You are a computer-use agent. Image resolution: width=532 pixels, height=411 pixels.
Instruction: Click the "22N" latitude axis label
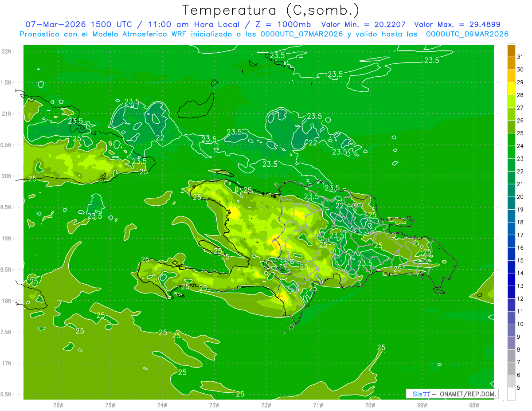(x=7, y=51)
